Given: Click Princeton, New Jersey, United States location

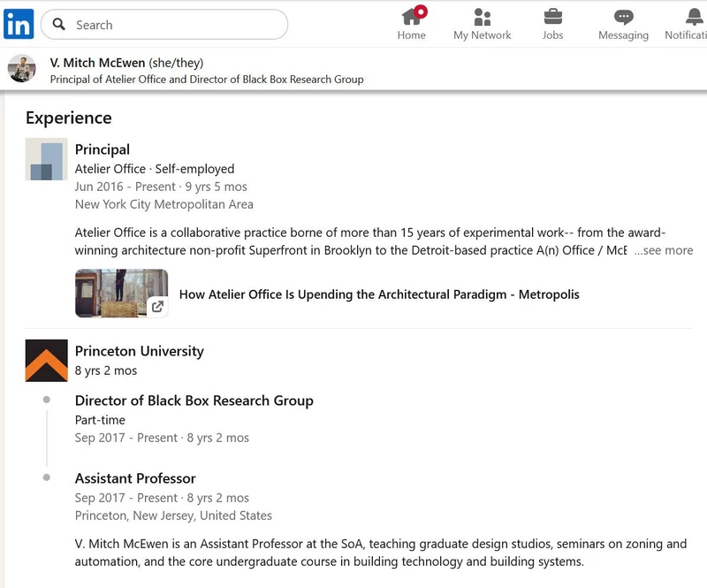Looking at the screenshot, I should coord(173,515).
